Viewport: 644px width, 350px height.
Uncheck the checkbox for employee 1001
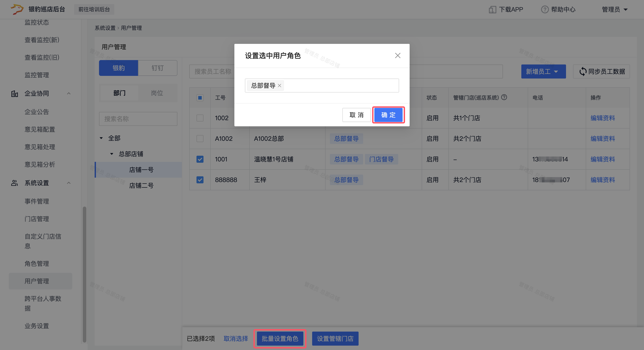(200, 159)
